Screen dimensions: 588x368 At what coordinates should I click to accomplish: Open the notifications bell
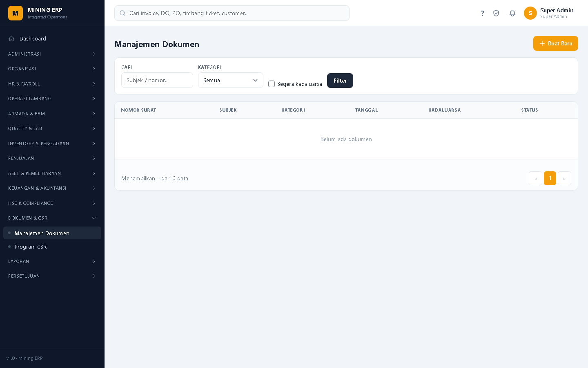coord(512,13)
